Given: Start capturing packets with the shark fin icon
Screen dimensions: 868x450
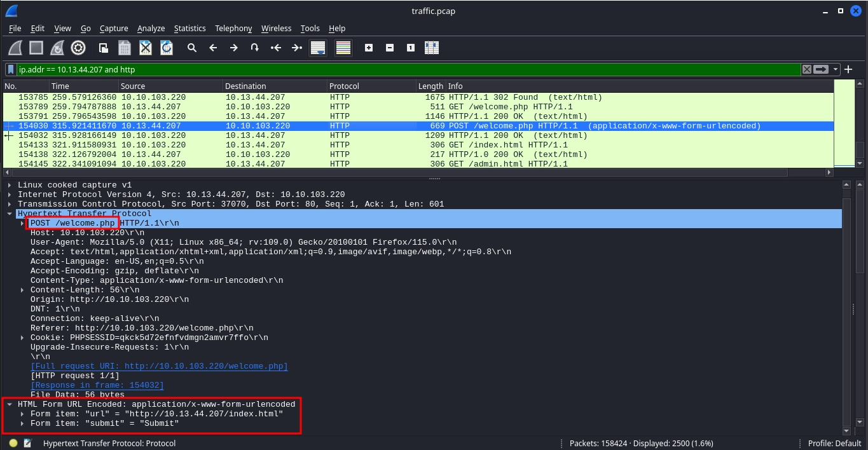Looking at the screenshot, I should click(15, 48).
